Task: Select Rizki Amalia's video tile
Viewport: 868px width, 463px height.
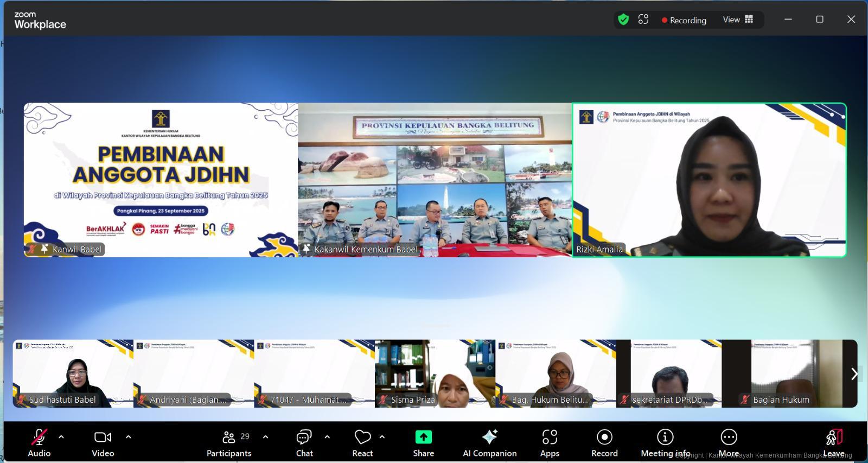Action: [709, 180]
